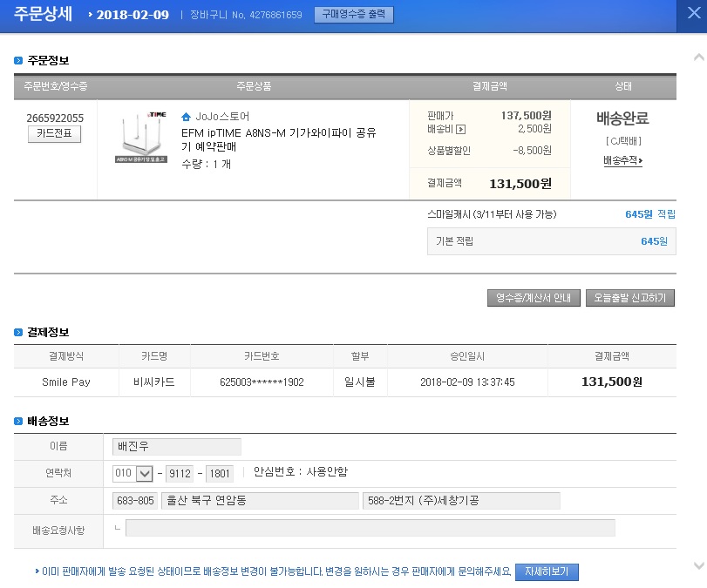Click the 주문정보 section bullet icon
This screenshot has width=707, height=588.
pyautogui.click(x=18, y=60)
